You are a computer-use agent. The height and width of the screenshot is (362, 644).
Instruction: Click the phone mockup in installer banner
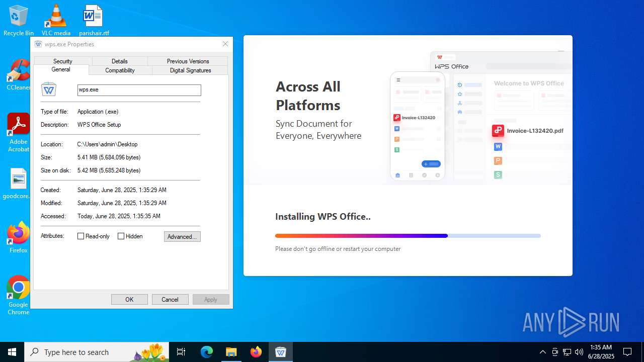click(418, 126)
